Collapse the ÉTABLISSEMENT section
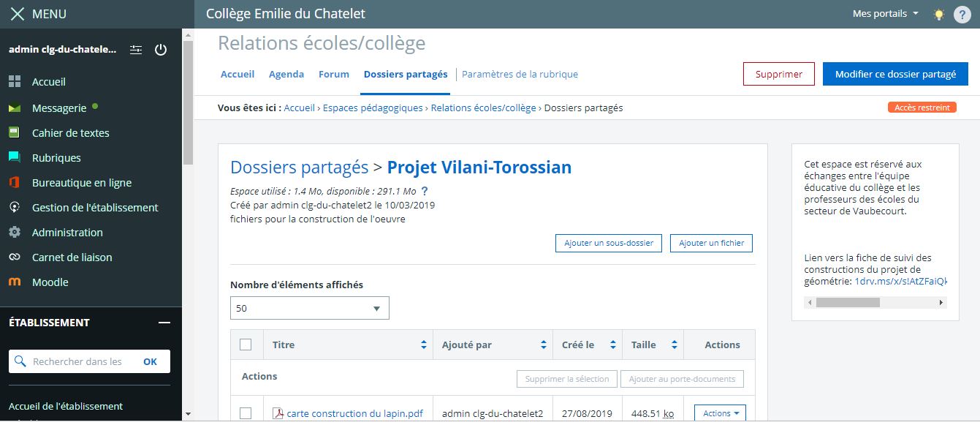The height and width of the screenshot is (425, 980). [x=164, y=323]
